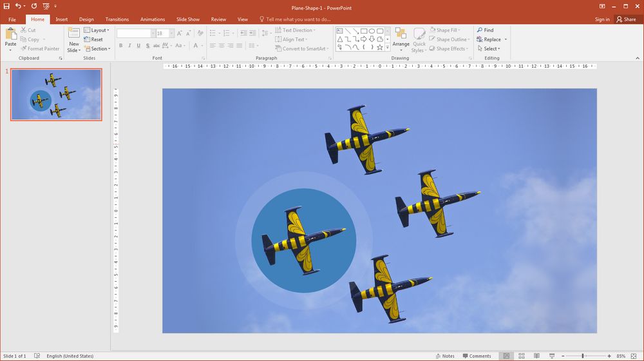Open the File menu
Image resolution: width=644 pixels, height=361 pixels.
click(x=12, y=19)
